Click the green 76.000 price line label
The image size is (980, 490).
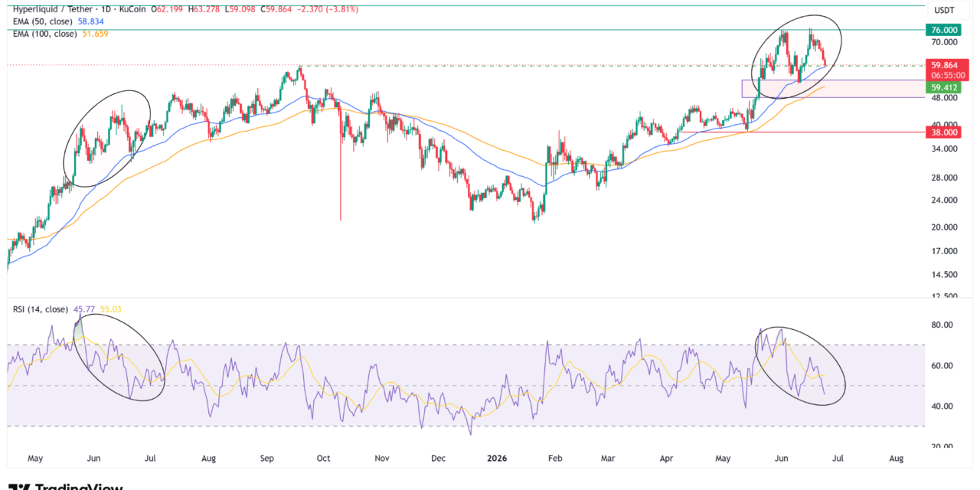942,30
